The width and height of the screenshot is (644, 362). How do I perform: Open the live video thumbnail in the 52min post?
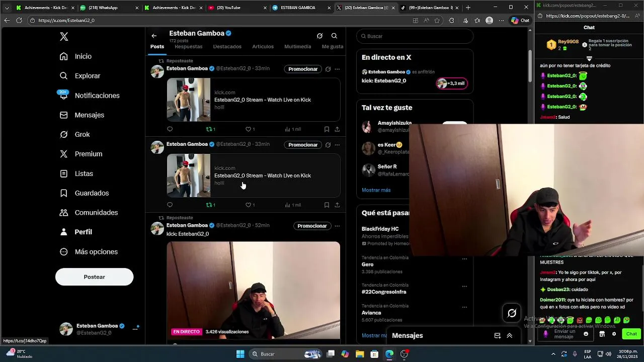pyautogui.click(x=253, y=291)
